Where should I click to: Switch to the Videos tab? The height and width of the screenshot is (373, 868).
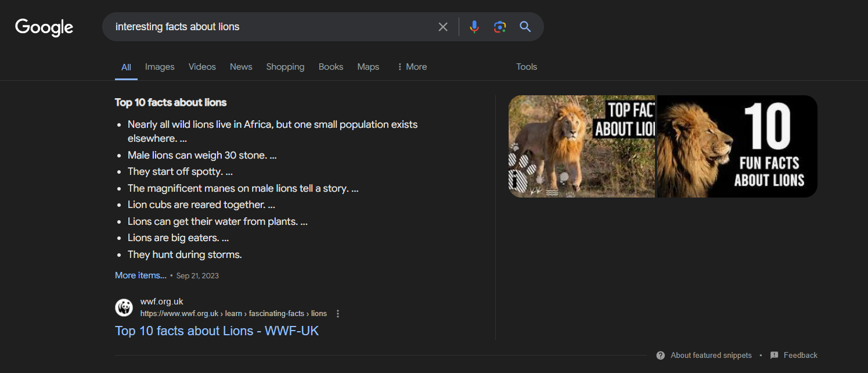pyautogui.click(x=202, y=67)
